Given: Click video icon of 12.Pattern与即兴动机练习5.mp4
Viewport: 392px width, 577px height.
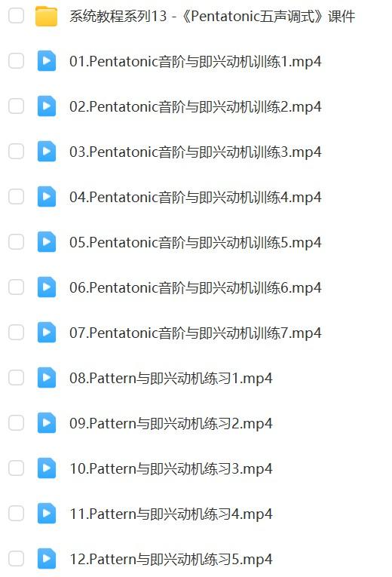Looking at the screenshot, I should tap(47, 559).
